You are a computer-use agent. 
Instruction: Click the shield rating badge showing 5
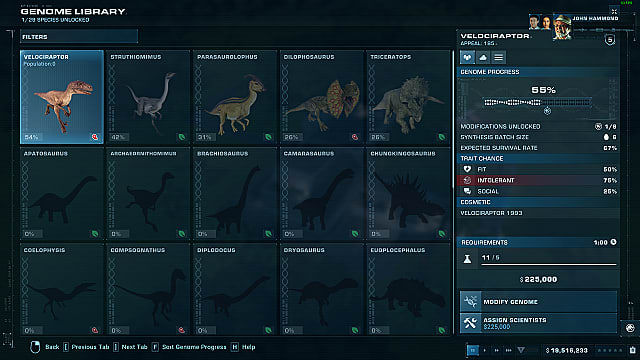coord(610,40)
